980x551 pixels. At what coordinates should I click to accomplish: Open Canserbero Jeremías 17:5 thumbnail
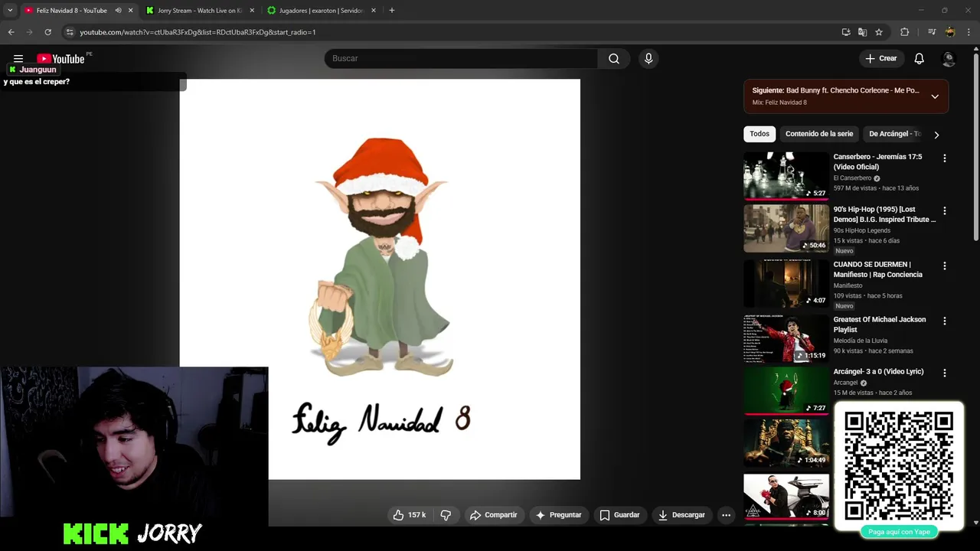click(x=786, y=175)
